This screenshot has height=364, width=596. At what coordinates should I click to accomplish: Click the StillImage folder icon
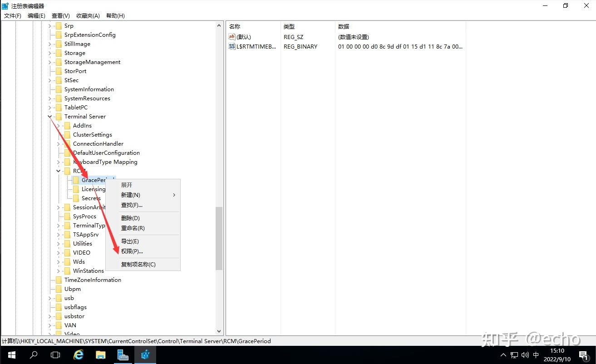point(59,44)
